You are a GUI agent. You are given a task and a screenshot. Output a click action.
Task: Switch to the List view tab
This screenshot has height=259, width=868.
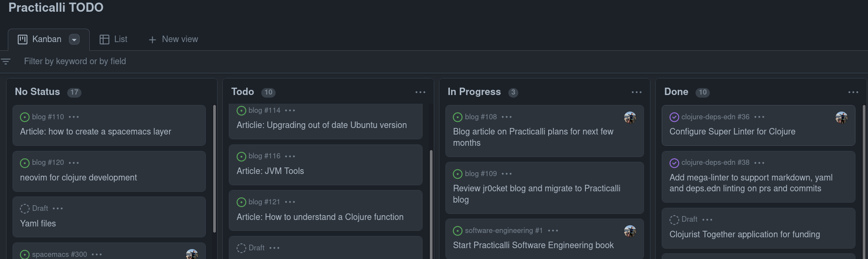[114, 39]
